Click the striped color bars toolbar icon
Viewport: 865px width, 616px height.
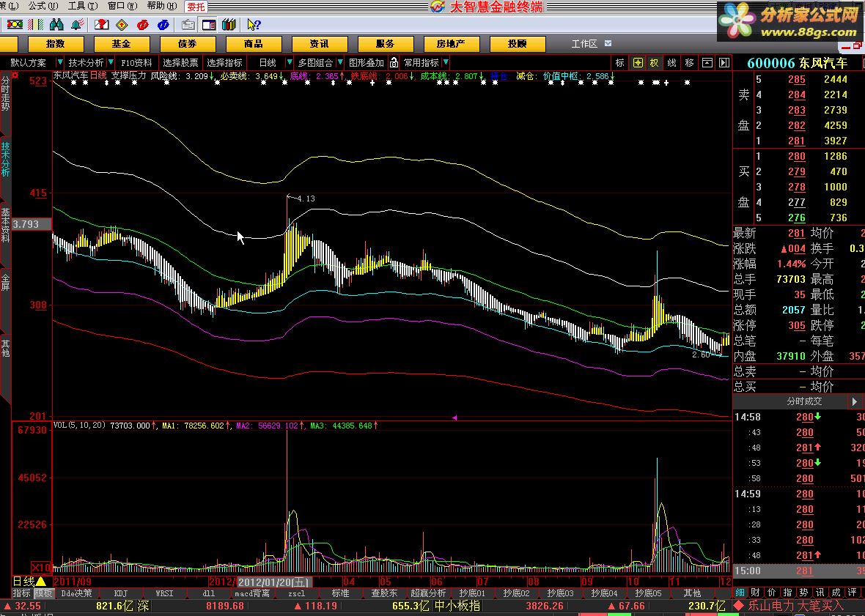(x=36, y=25)
